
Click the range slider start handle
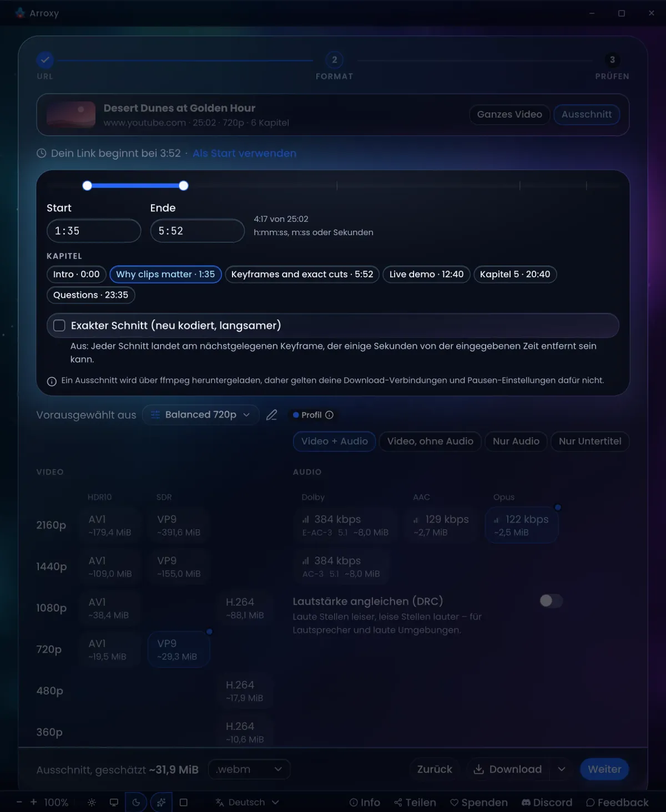coord(87,186)
